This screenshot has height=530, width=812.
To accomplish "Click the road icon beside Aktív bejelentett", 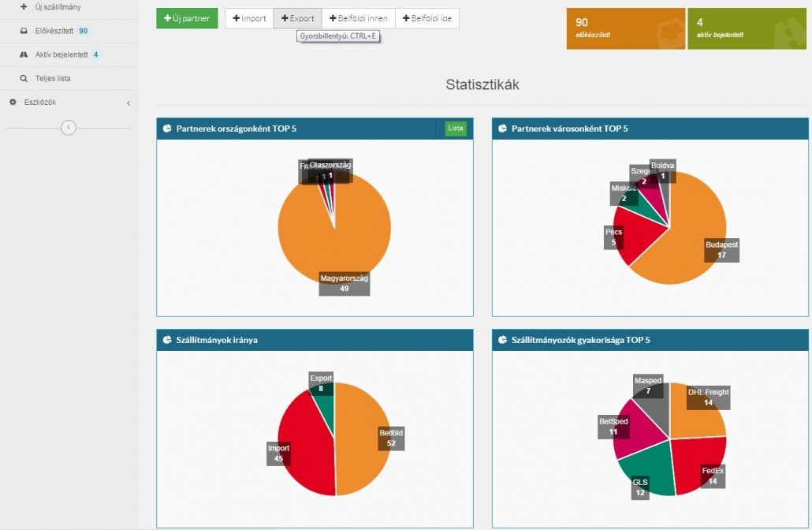I will pyautogui.click(x=24, y=54).
